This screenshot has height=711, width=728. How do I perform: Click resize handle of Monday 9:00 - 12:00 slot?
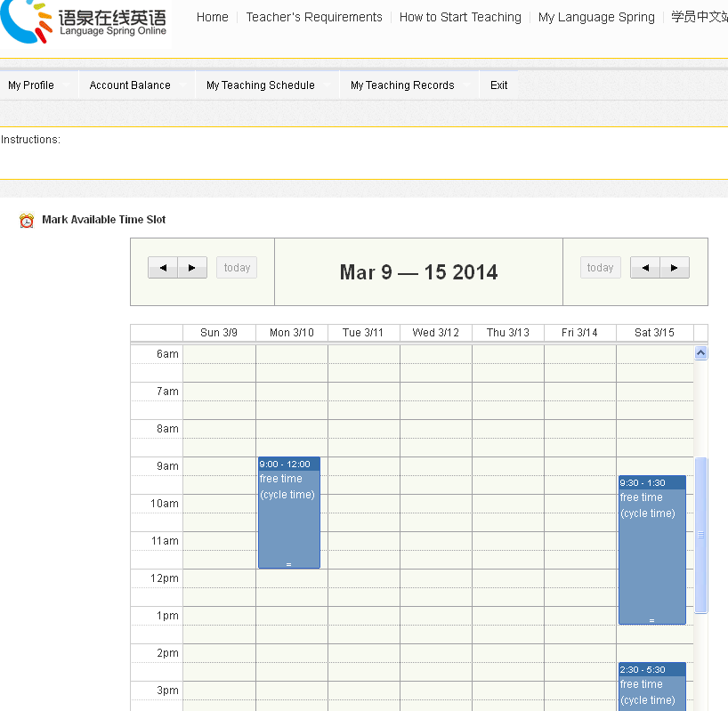coord(288,564)
